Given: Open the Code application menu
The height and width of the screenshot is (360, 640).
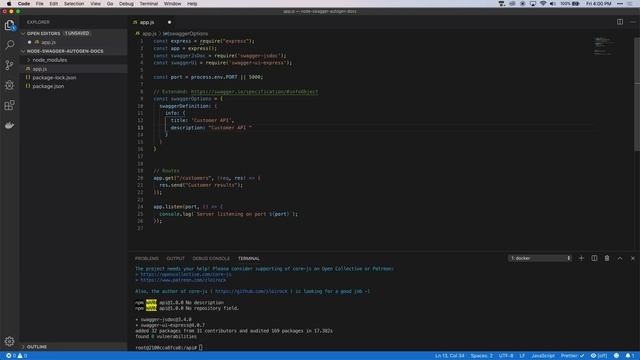Looking at the screenshot, I should pos(24,4).
